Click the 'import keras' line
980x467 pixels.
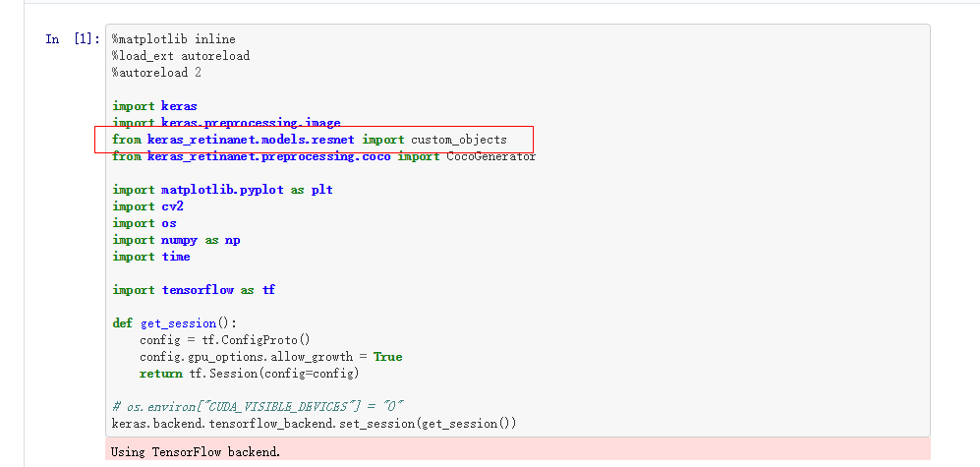pyautogui.click(x=154, y=105)
